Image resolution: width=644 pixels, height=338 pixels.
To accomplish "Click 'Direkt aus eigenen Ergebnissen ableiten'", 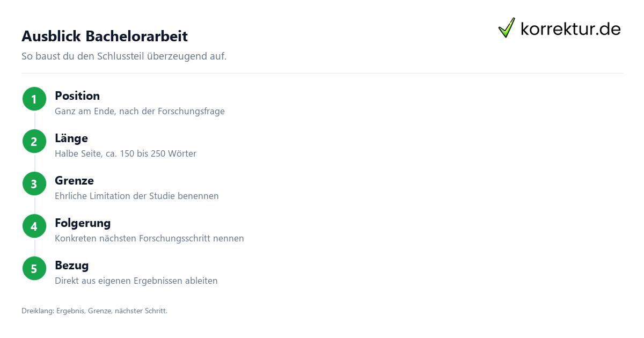I will 136,281.
